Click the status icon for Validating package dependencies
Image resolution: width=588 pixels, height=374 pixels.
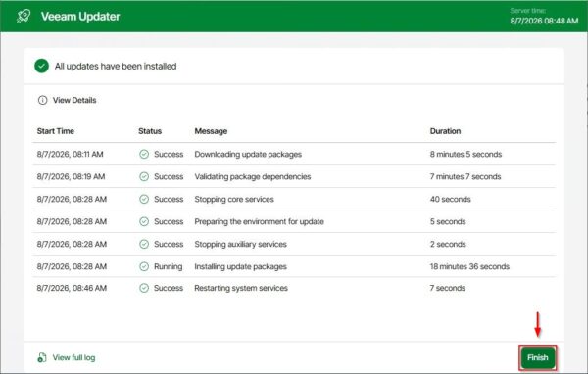coord(144,176)
